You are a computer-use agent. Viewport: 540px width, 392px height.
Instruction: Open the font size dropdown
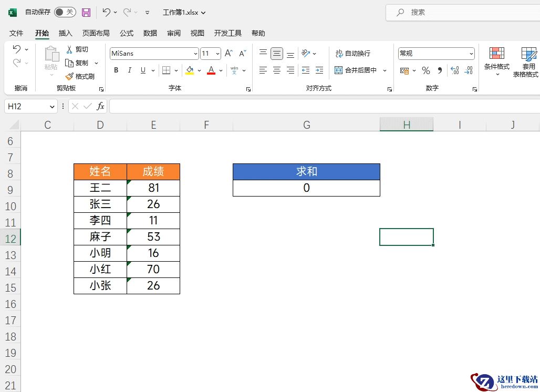click(217, 54)
